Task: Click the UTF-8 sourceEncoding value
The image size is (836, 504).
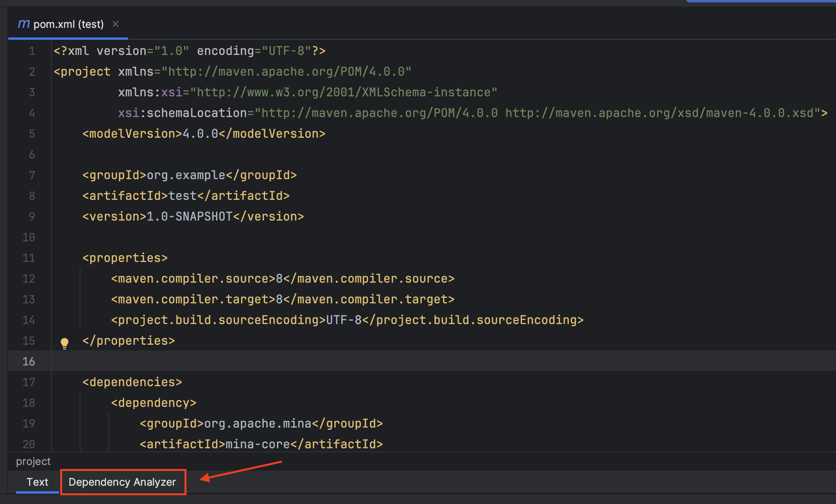Action: [x=343, y=320]
